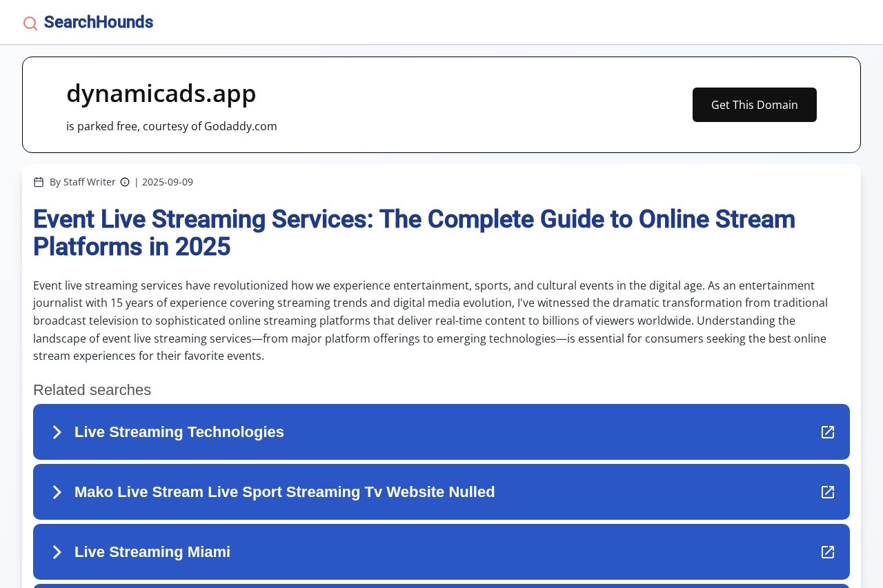Expand the Live Streaming Technologies chevron
The height and width of the screenshot is (588, 883).
(57, 432)
